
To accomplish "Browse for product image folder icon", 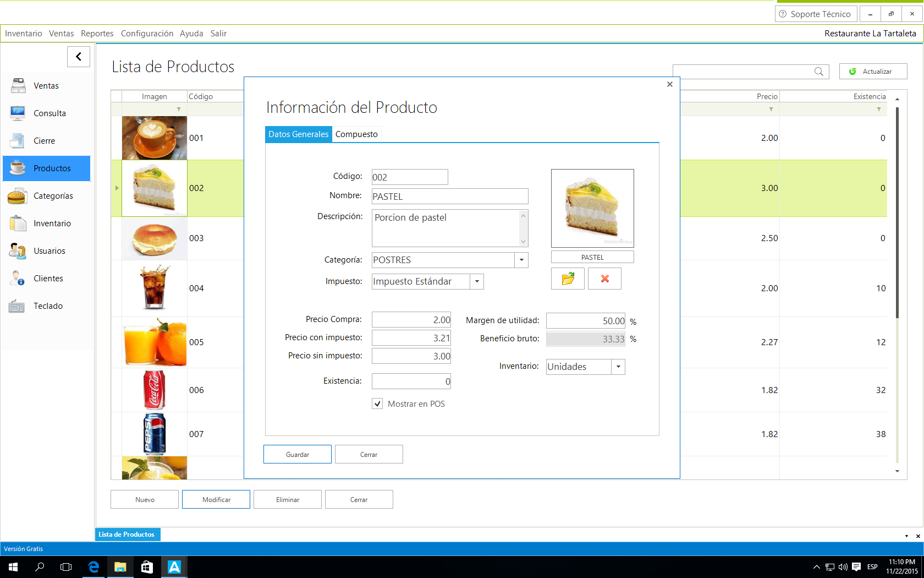I will (568, 279).
